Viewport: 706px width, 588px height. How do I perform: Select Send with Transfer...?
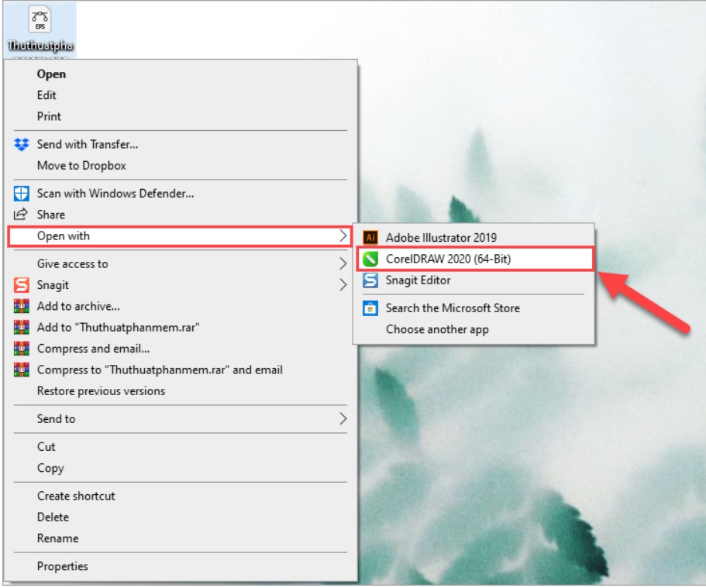181,145
